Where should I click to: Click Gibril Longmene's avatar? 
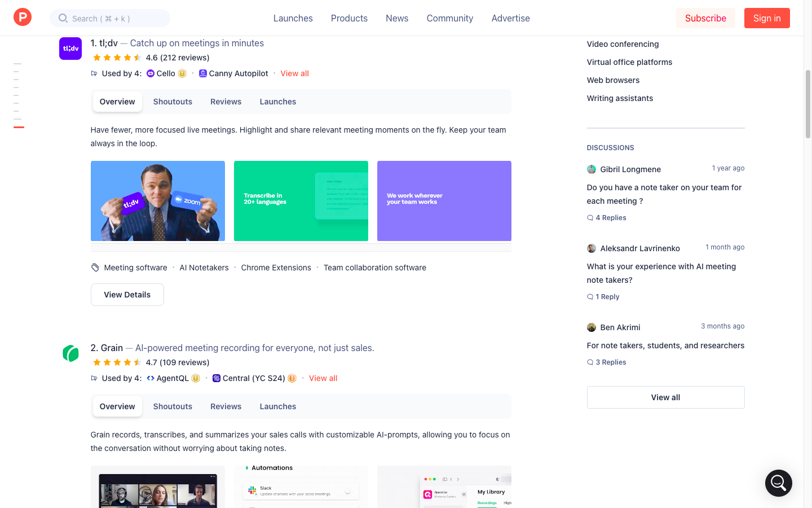[592, 169]
